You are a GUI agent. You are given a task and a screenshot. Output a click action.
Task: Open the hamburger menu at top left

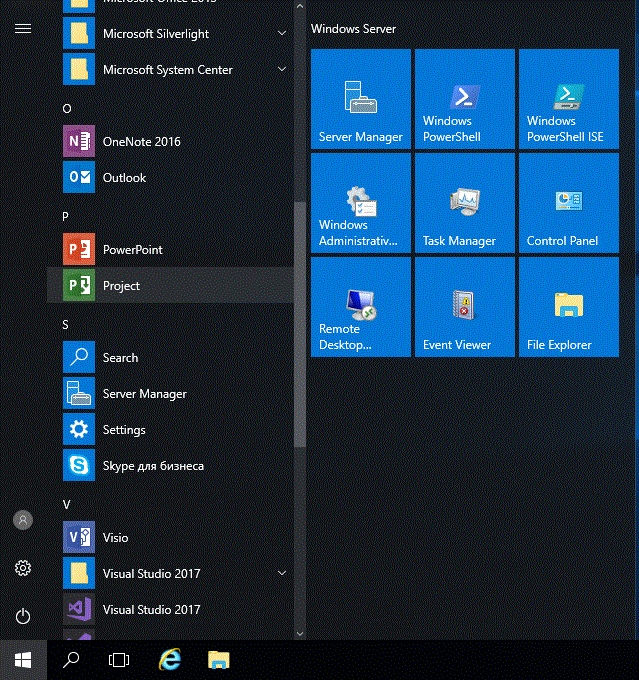pos(23,29)
